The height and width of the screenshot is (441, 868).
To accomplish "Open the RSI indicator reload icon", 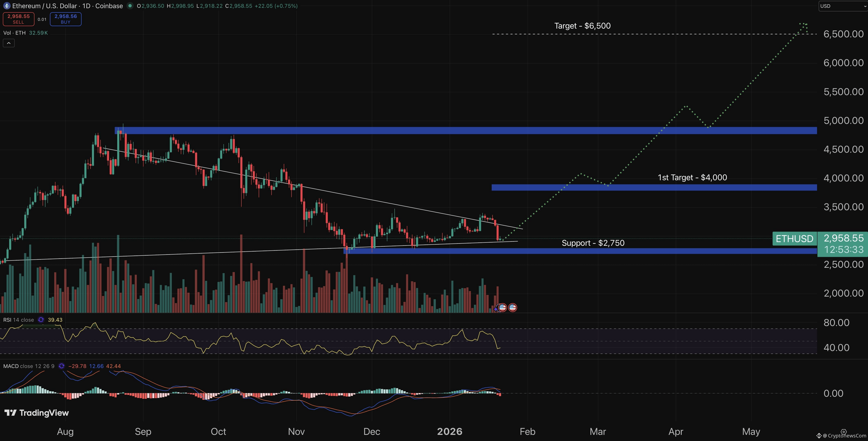I will (x=41, y=320).
